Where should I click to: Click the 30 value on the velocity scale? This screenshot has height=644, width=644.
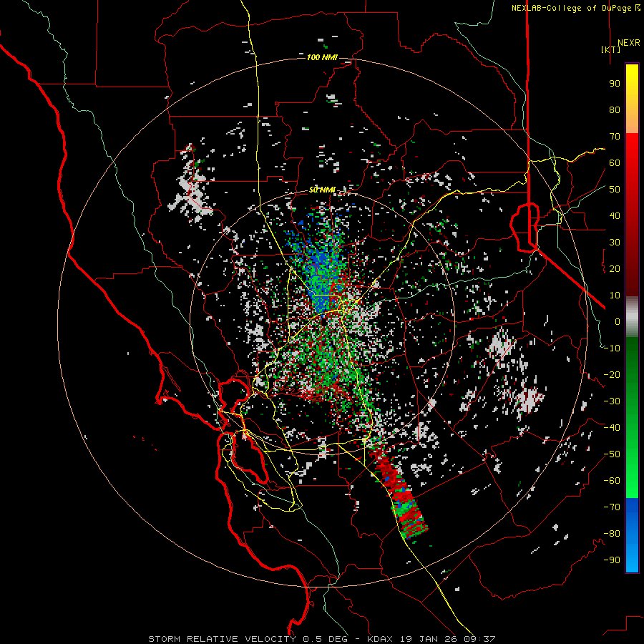click(x=615, y=243)
